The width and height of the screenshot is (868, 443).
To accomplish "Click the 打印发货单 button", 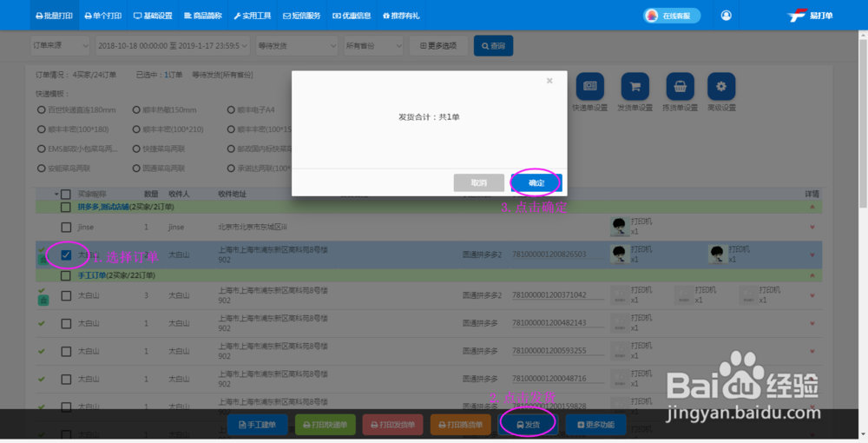I will point(393,425).
